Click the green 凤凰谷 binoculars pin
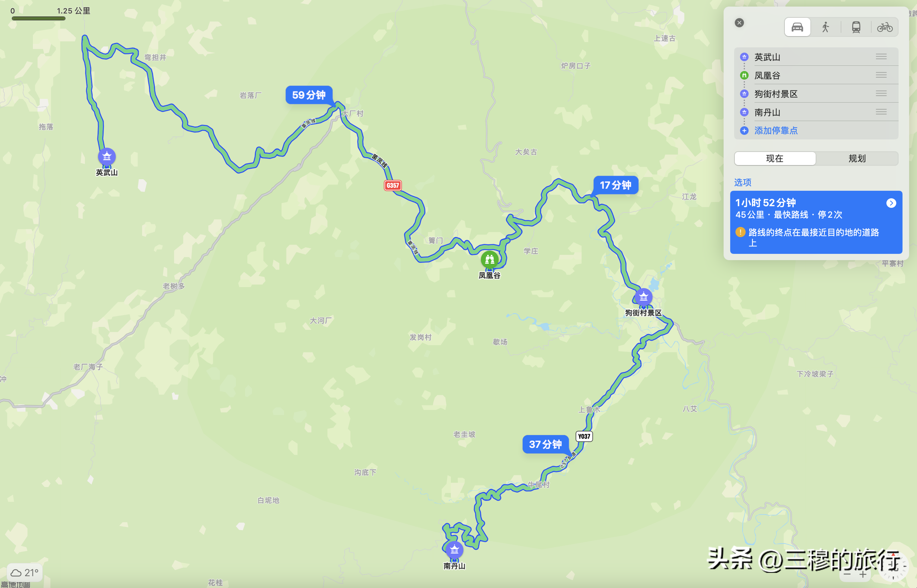This screenshot has width=917, height=588. point(490,260)
